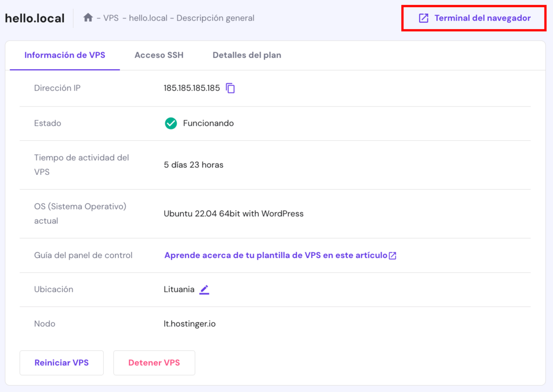The height and width of the screenshot is (392, 553).
Task: Click the copy icon next to Dirección IP
Action: coord(231,88)
